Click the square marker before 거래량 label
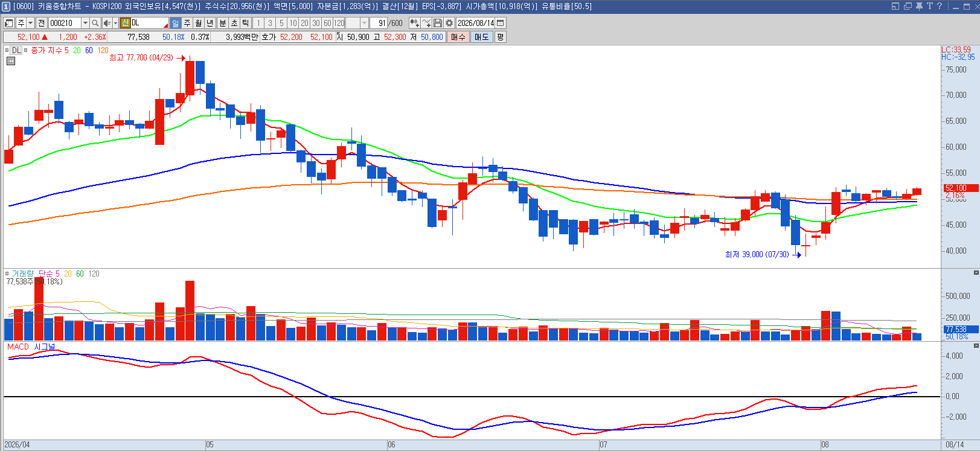Viewport: 980px width, 451px height. (7, 273)
